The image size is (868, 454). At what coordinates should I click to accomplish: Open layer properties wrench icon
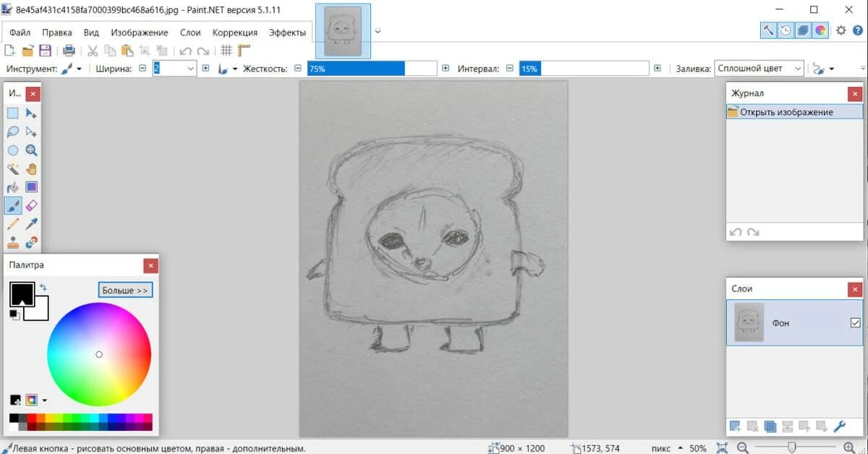pos(840,427)
